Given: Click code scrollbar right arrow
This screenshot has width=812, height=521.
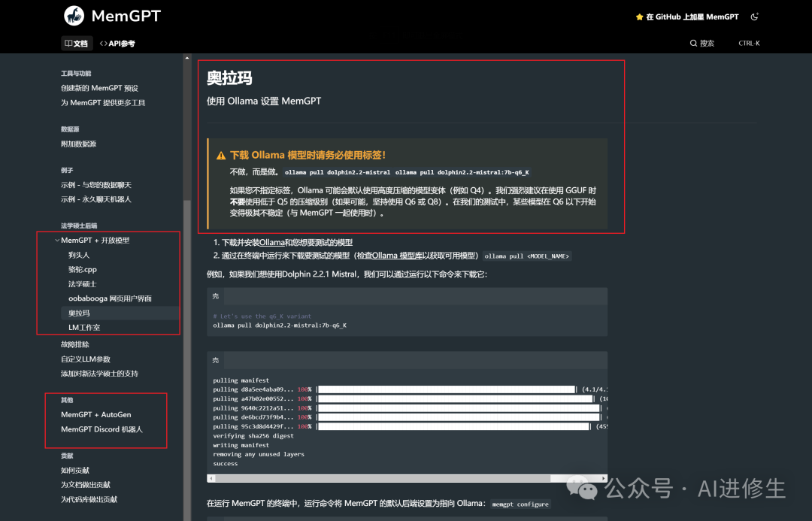Looking at the screenshot, I should click(x=604, y=478).
